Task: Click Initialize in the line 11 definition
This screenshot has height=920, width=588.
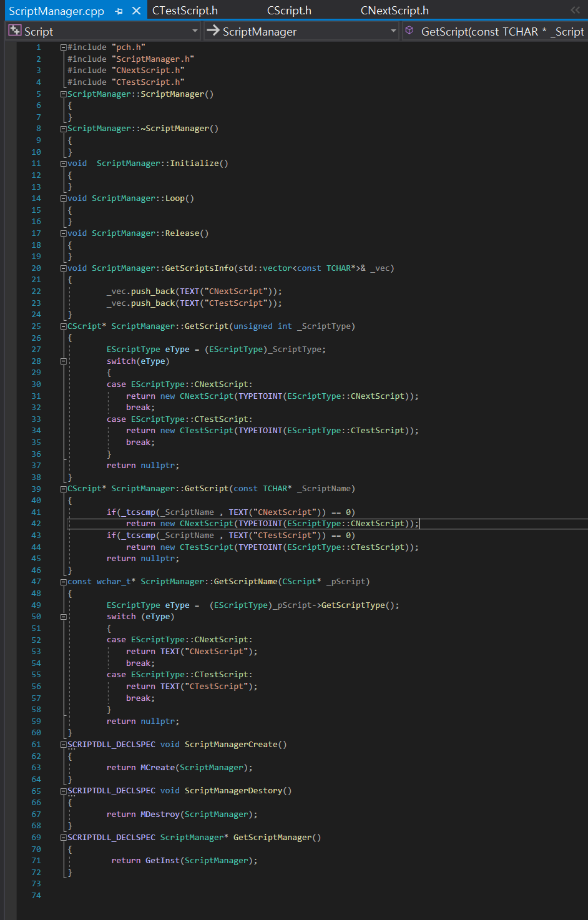Action: pos(194,164)
